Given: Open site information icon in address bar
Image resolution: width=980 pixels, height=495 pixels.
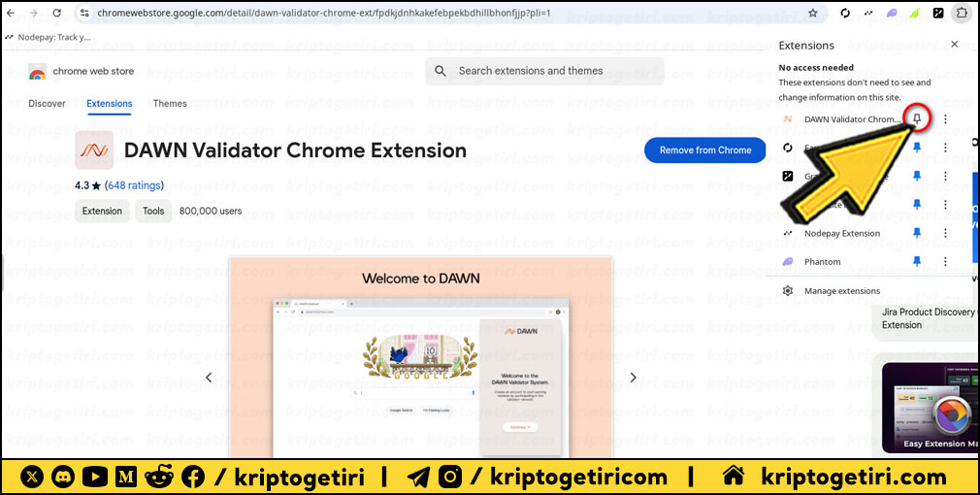Looking at the screenshot, I should [x=85, y=13].
